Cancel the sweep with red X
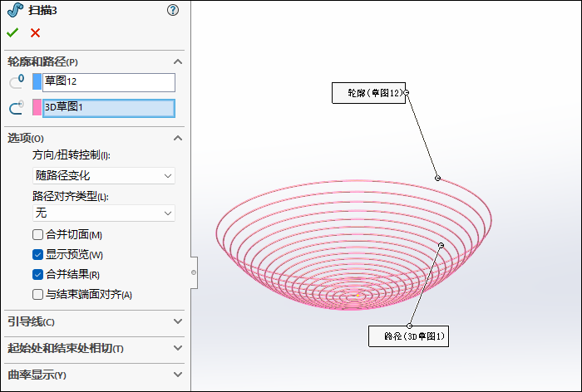The image size is (582, 392). (35, 33)
